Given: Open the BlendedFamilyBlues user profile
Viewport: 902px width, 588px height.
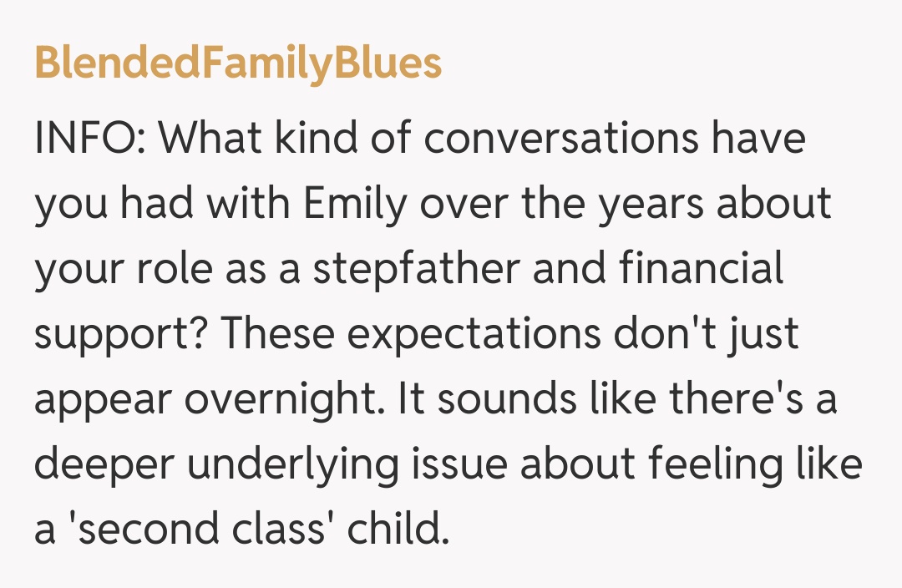Looking at the screenshot, I should click(238, 63).
